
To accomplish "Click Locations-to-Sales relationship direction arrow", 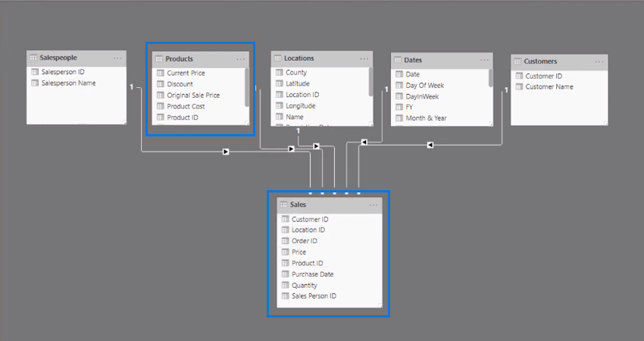I will [x=316, y=146].
